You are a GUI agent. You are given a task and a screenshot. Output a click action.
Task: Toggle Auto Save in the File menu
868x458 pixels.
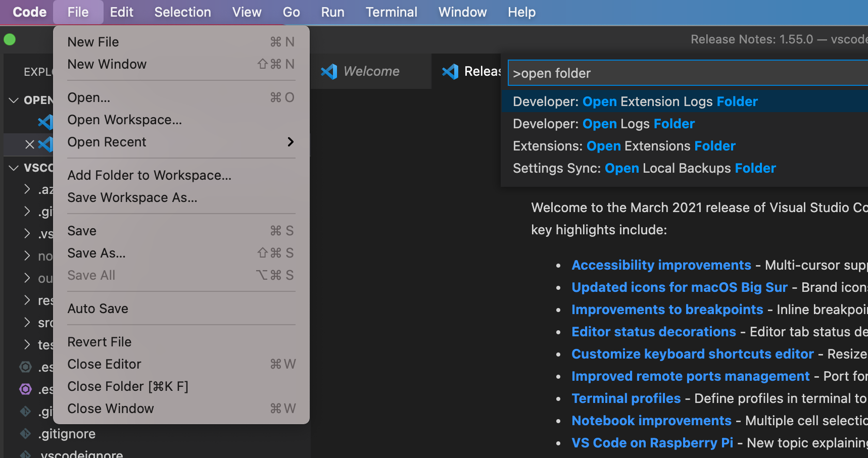(x=98, y=308)
